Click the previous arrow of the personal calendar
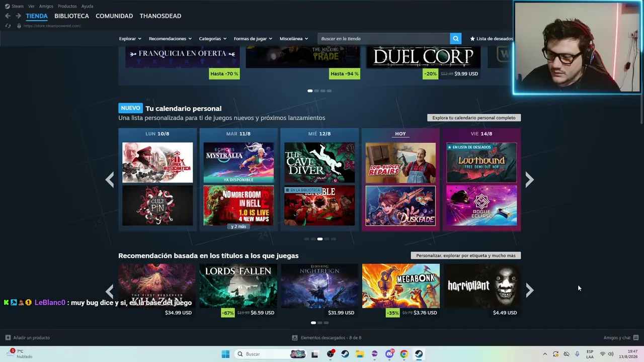The width and height of the screenshot is (644, 362). click(x=110, y=179)
